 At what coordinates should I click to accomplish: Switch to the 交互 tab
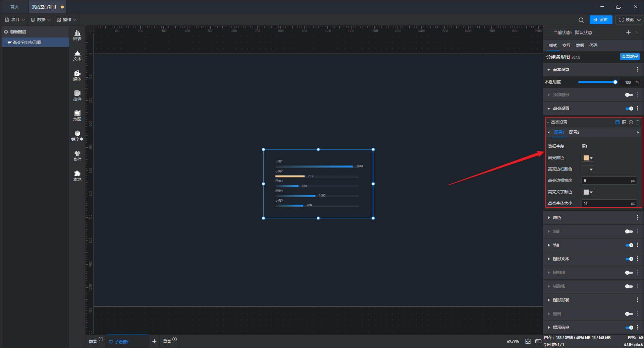tap(567, 46)
